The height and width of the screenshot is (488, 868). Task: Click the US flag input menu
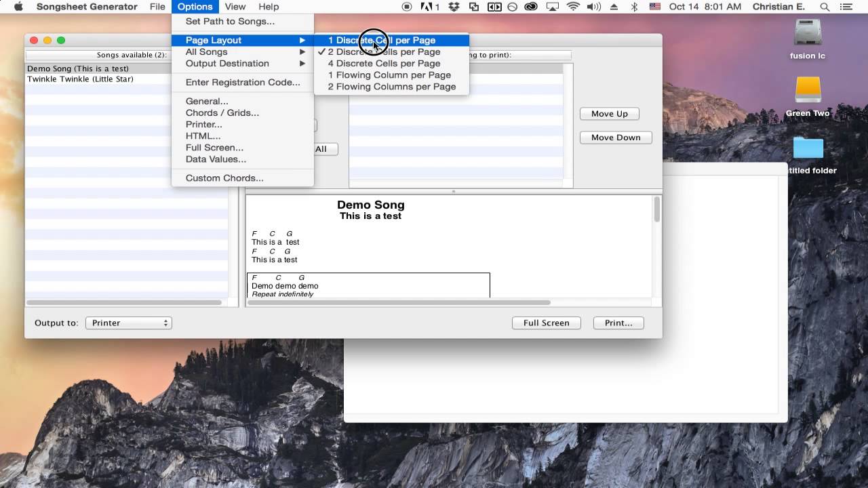coord(655,7)
